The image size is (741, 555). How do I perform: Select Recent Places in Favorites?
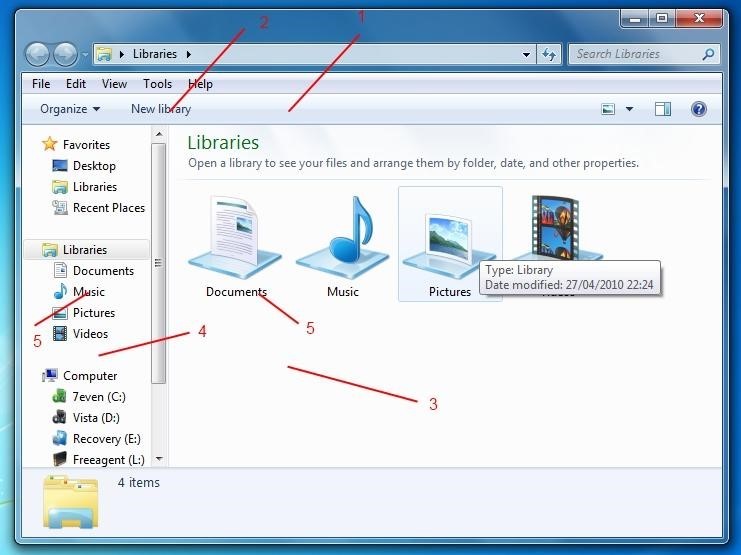pos(108,208)
